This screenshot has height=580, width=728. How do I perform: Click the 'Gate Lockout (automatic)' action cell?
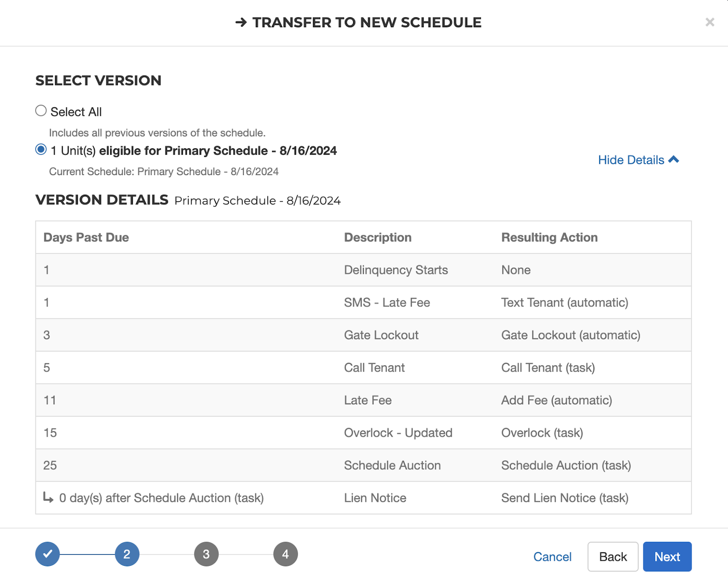pyautogui.click(x=571, y=335)
